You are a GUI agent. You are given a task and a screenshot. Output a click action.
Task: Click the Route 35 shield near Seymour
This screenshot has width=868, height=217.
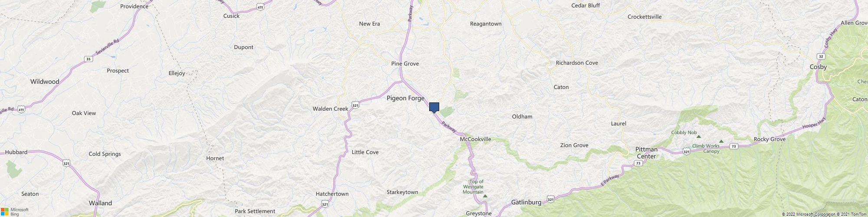89,59
